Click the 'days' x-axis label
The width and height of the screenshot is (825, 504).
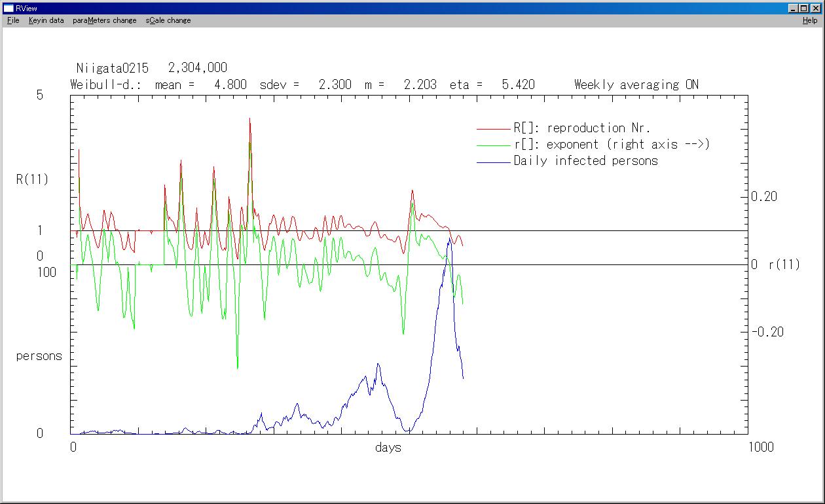[x=388, y=448]
